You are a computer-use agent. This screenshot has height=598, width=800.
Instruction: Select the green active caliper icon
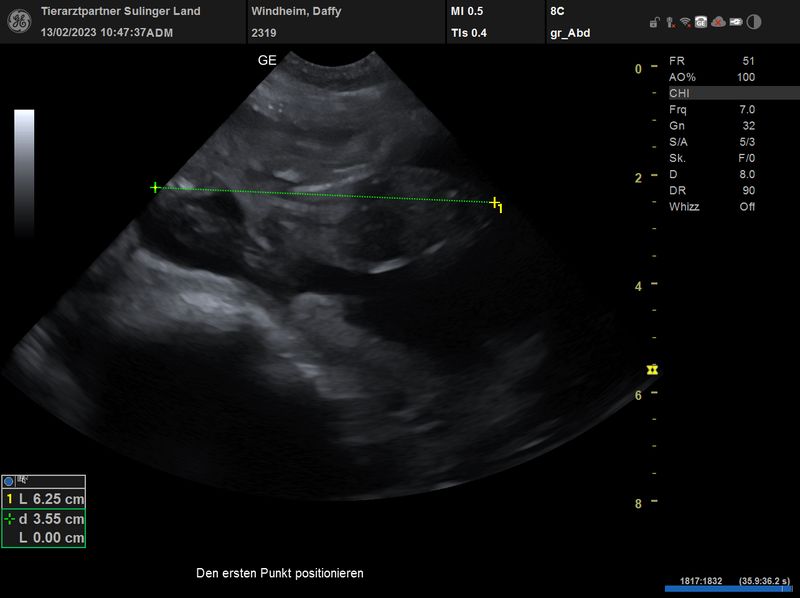pyautogui.click(x=9, y=519)
